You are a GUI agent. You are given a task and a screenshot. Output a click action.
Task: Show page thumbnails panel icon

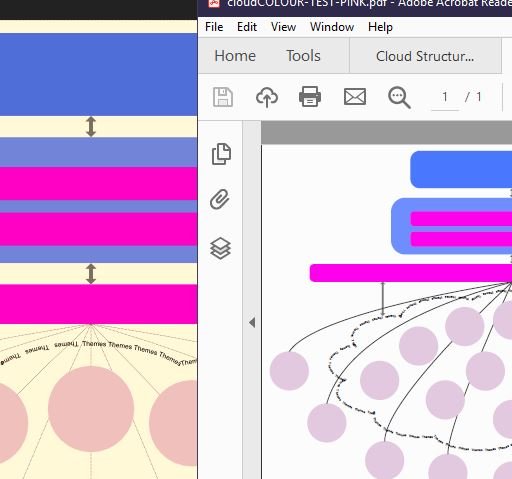(221, 154)
